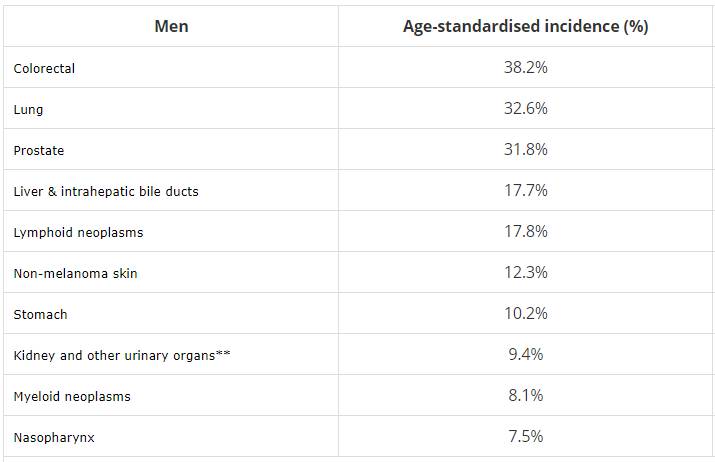This screenshot has height=462, width=715.
Task: Click the 17.7% incidence value
Action: click(525, 191)
